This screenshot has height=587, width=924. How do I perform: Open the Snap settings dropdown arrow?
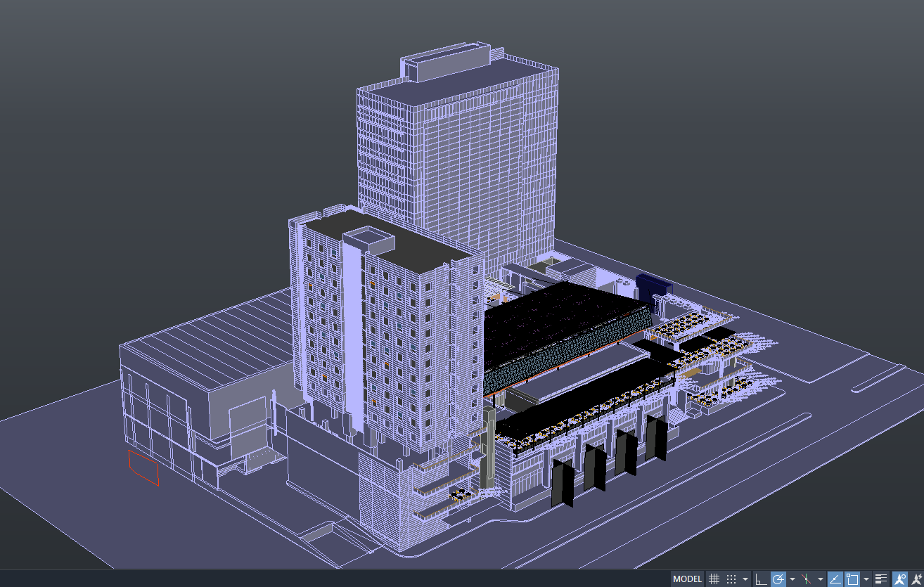point(745,579)
